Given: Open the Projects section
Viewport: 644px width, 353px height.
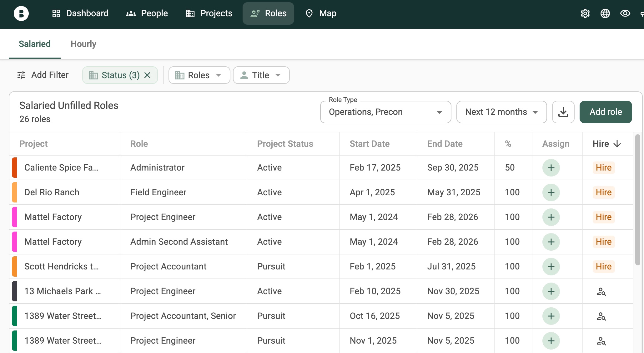Looking at the screenshot, I should coord(209,13).
